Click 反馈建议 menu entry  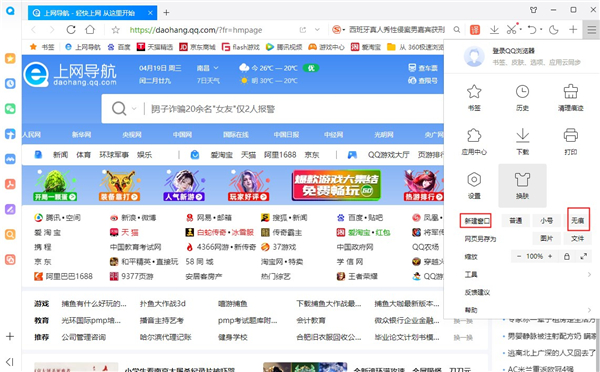(x=477, y=292)
